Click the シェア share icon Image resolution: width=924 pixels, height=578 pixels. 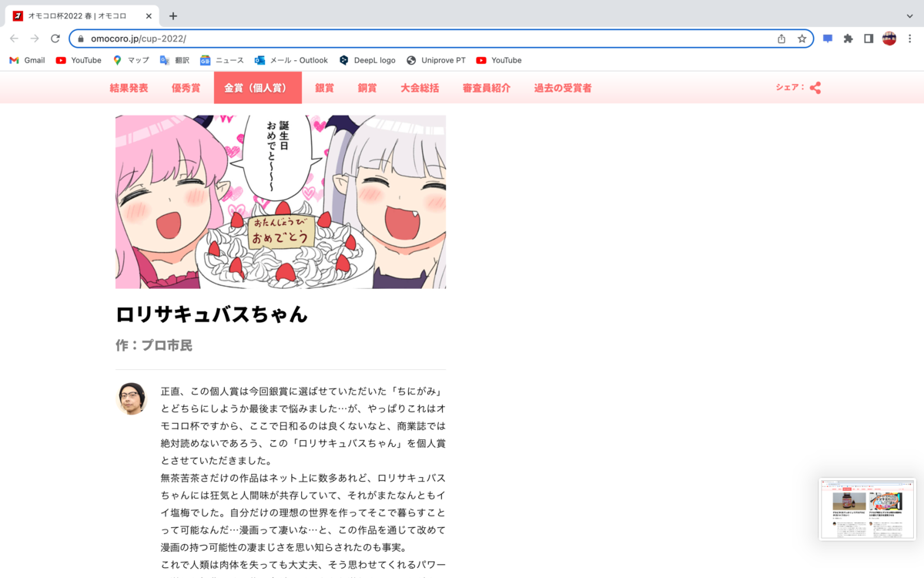(815, 88)
